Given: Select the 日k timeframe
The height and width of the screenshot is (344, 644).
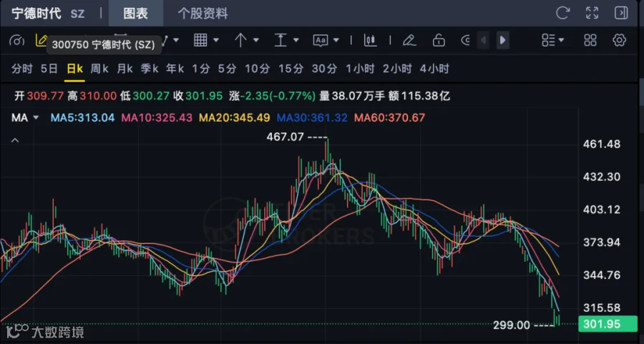Looking at the screenshot, I should [x=74, y=69].
